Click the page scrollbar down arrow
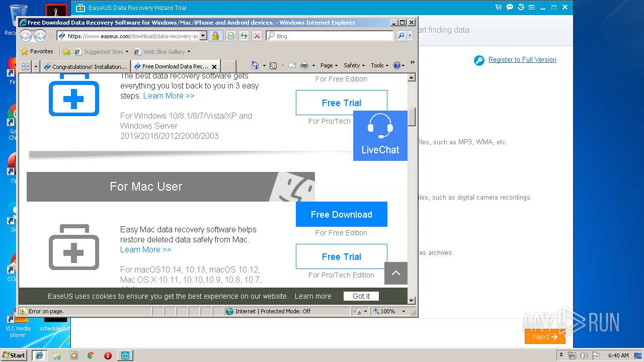644x362 pixels. coord(412,300)
